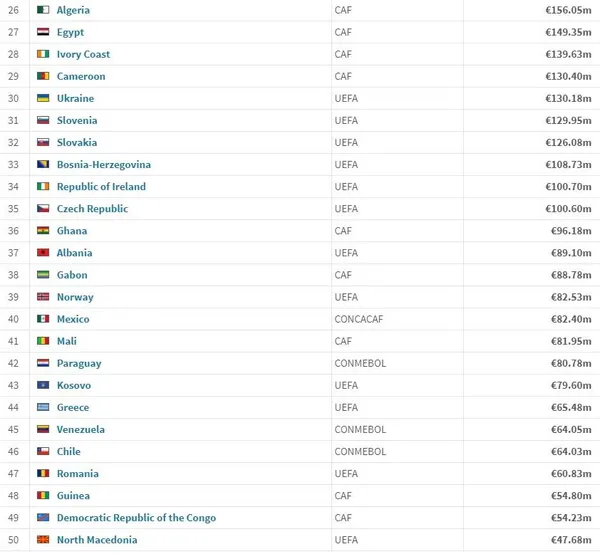Select the Paraguay country name

point(79,363)
